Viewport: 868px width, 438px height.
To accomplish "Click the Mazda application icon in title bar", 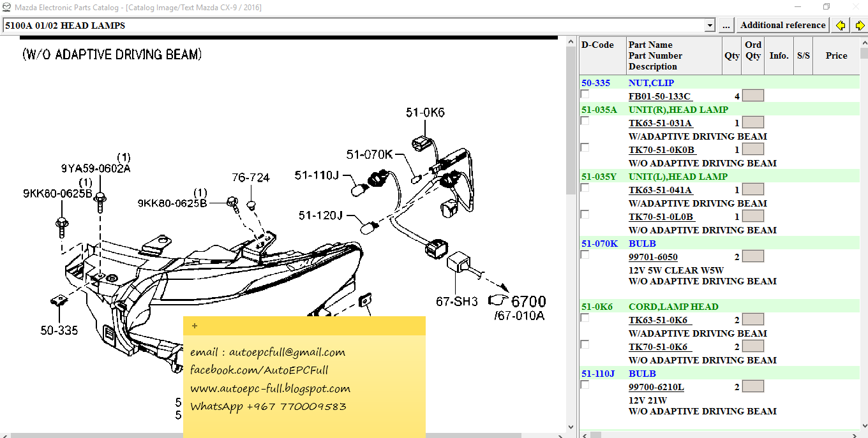I will [6, 7].
